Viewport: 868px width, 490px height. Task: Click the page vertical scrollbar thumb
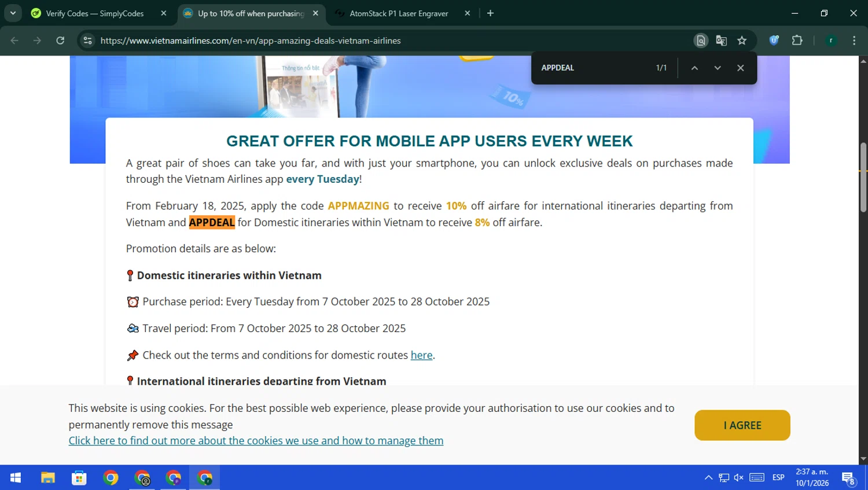(x=863, y=177)
